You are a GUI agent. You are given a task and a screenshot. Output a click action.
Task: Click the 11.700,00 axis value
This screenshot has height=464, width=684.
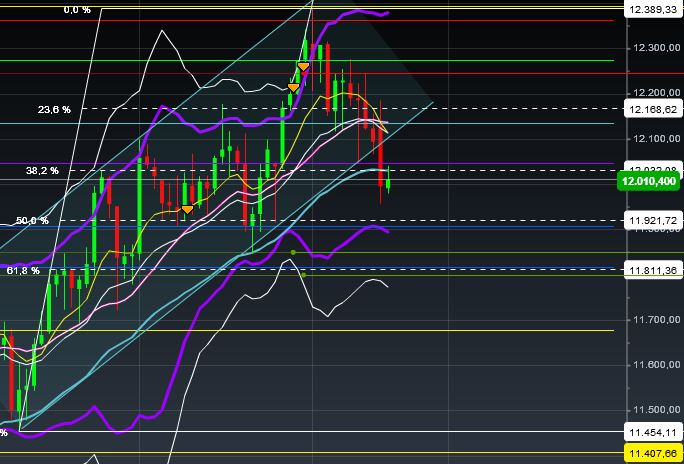656,320
